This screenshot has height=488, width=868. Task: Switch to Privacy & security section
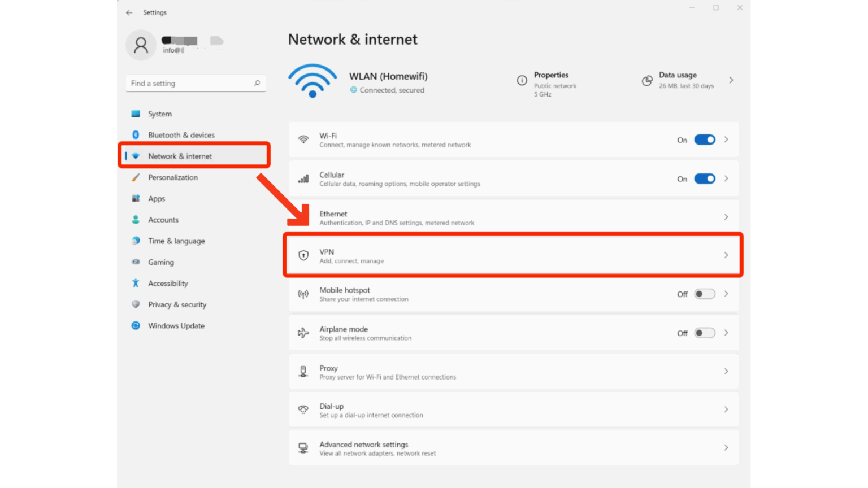pos(177,304)
